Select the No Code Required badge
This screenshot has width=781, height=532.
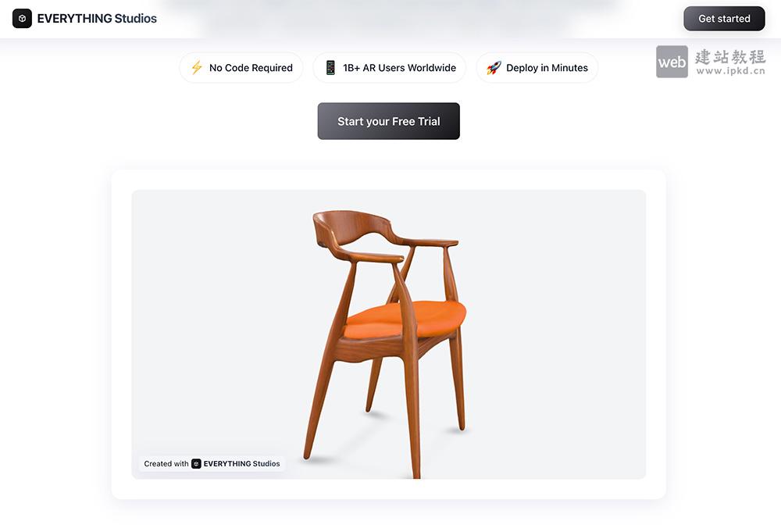tap(241, 68)
